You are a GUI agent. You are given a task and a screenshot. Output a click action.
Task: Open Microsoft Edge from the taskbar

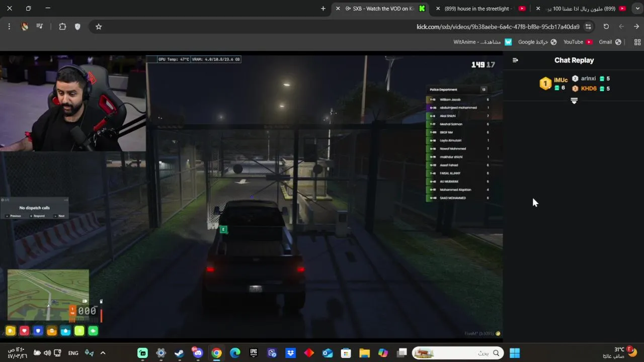click(x=235, y=353)
